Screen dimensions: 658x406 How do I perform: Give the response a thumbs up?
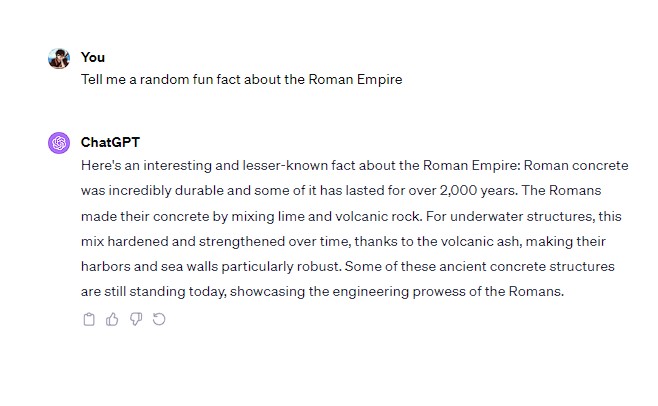(x=112, y=319)
